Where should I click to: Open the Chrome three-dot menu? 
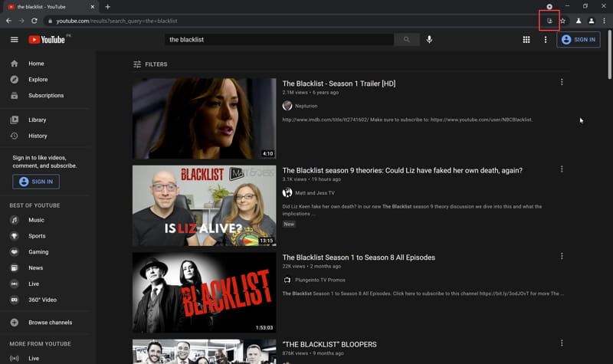point(604,21)
